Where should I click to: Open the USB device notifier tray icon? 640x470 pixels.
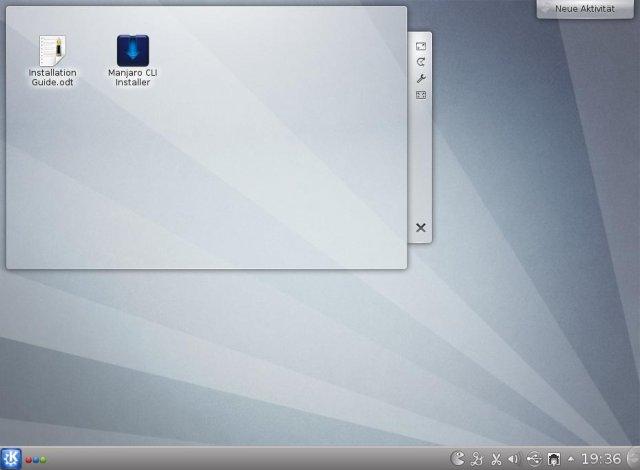(533, 459)
